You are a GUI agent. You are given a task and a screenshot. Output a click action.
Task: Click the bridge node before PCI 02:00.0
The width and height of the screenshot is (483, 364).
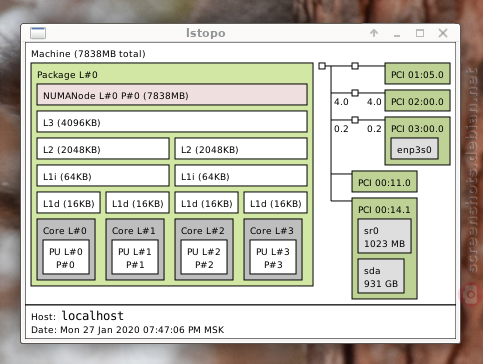pos(355,93)
